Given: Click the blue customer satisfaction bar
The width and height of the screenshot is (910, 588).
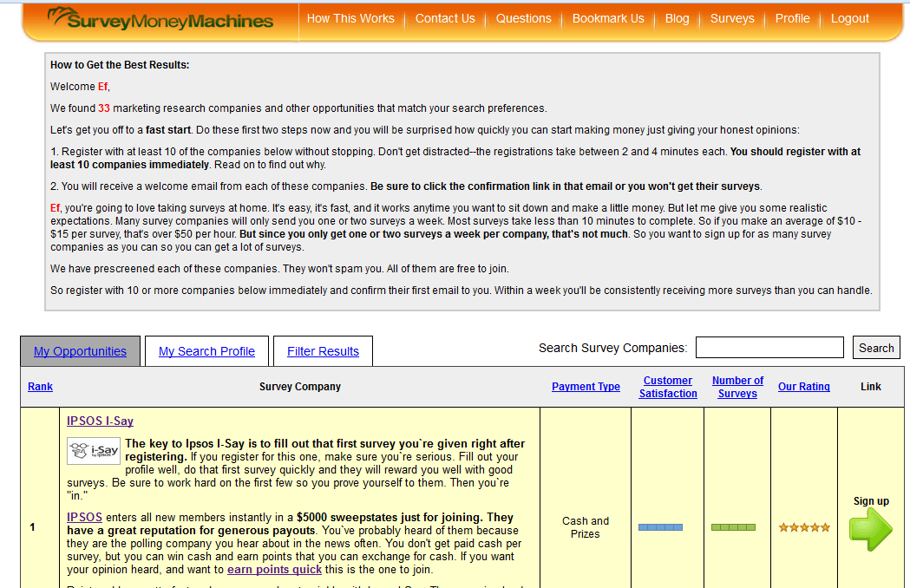Looking at the screenshot, I should [x=660, y=527].
